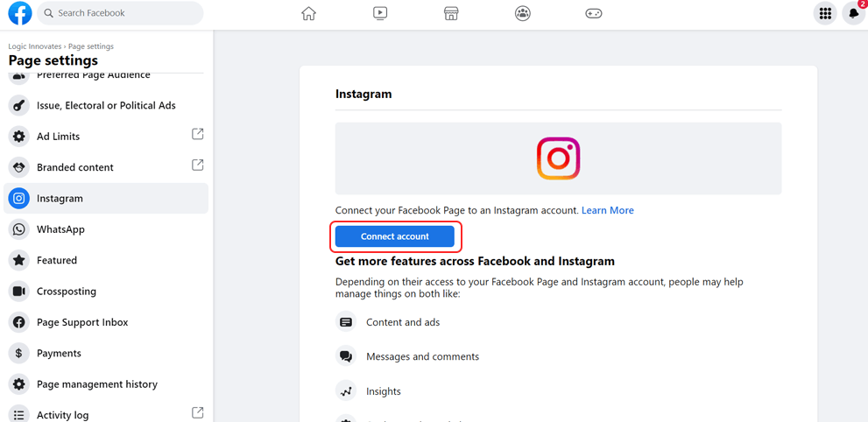Follow the Learn More link
The image size is (868, 422).
click(x=607, y=210)
